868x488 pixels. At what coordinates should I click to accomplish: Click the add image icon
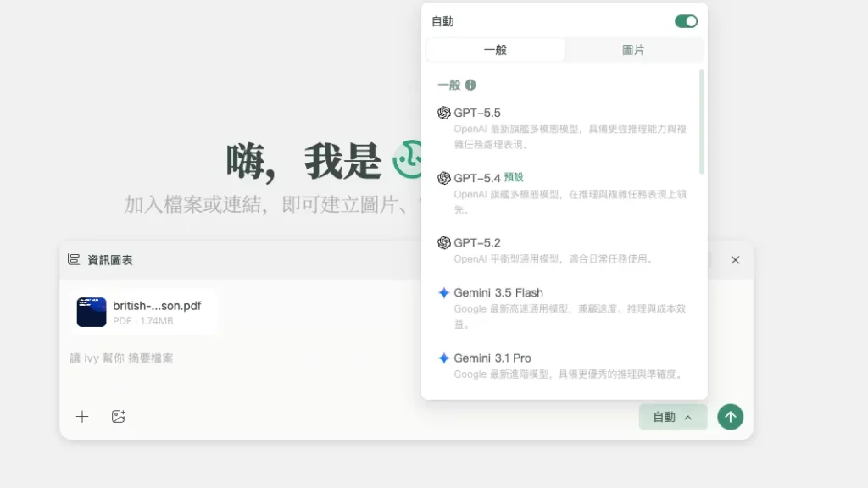[119, 417]
